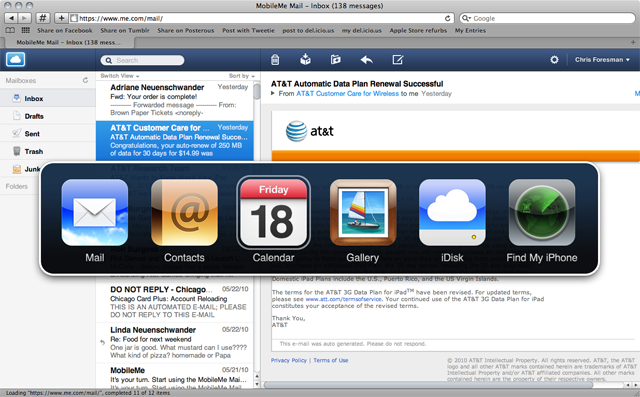The height and width of the screenshot is (397, 640).
Task: Open Linda Neuenschwander message
Action: tap(175, 342)
